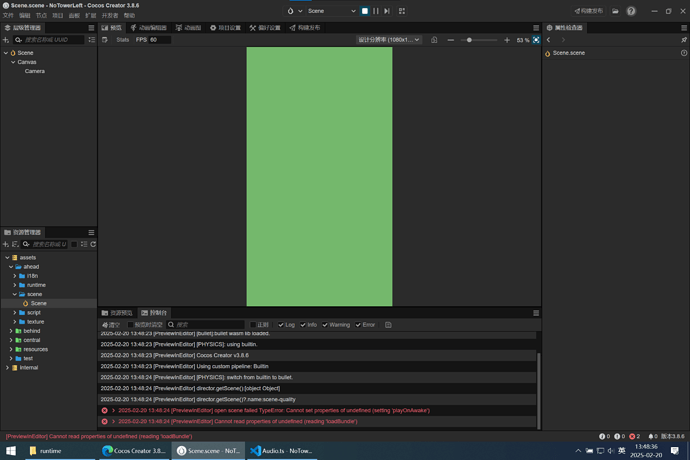Expand the 'loadBundle' error log entry
This screenshot has height=460, width=690.
114,422
